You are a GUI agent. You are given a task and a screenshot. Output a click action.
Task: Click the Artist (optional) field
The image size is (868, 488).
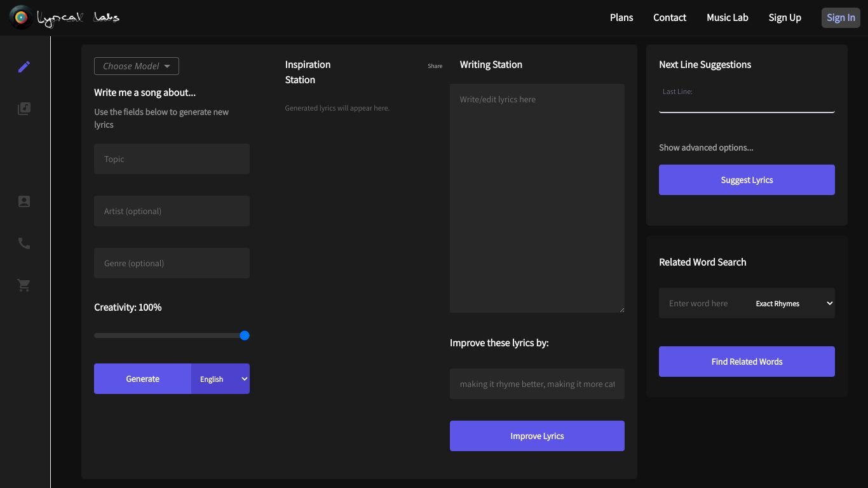(x=172, y=211)
